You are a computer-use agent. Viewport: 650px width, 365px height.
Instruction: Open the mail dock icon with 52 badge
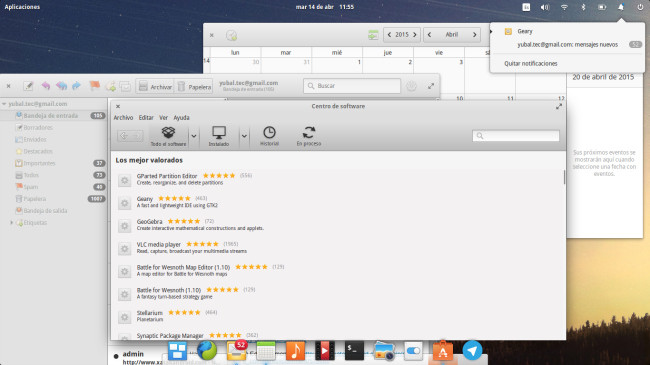click(237, 350)
